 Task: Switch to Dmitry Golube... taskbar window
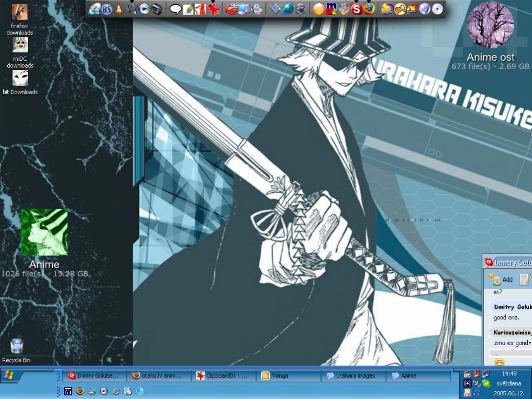click(94, 375)
